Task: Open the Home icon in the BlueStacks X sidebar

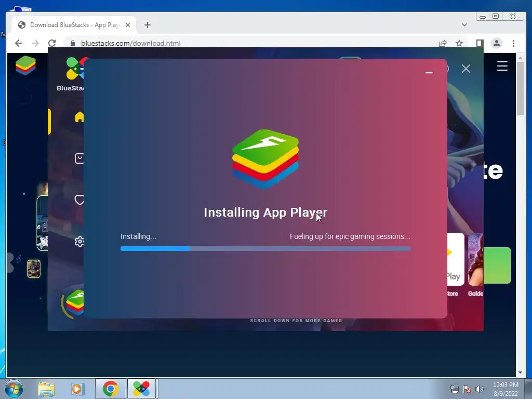Action: coord(79,117)
